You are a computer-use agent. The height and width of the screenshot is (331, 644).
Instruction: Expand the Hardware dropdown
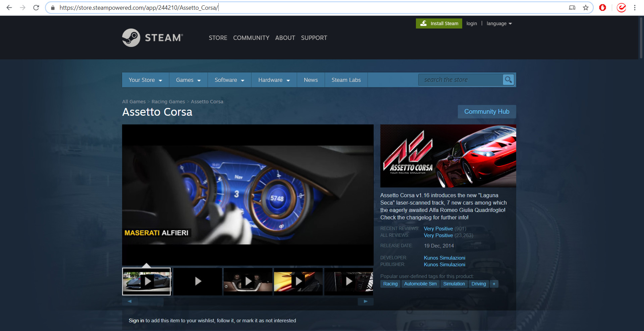point(274,80)
